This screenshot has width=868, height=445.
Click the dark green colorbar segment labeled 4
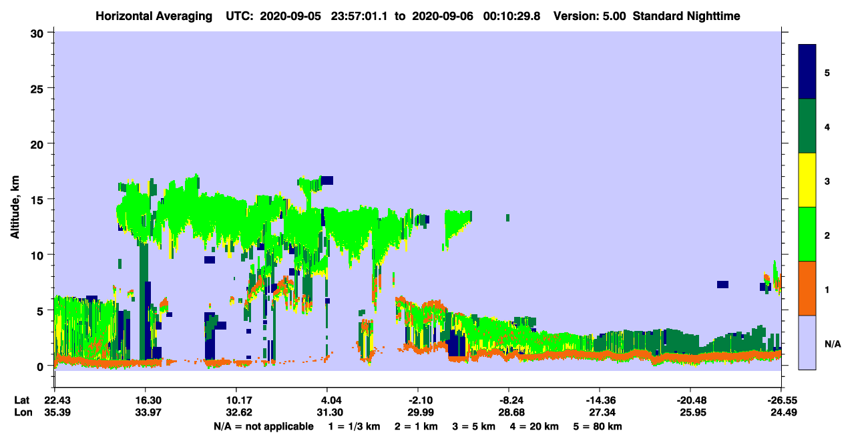[x=807, y=126]
